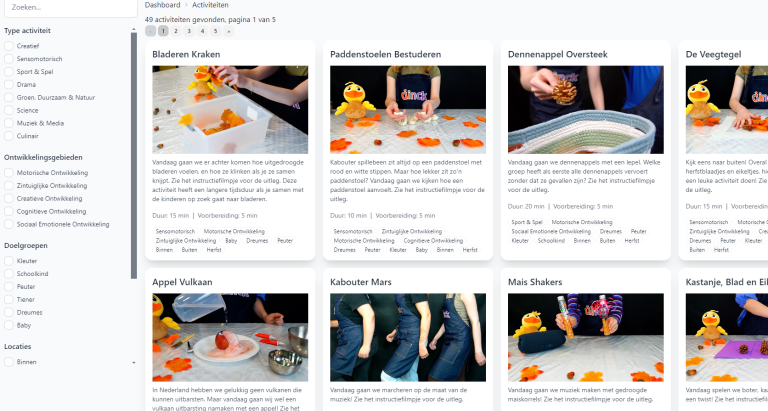Image resolution: width=768 pixels, height=411 pixels.
Task: Open the Mais Shakers activity thumbnail
Action: click(x=586, y=338)
